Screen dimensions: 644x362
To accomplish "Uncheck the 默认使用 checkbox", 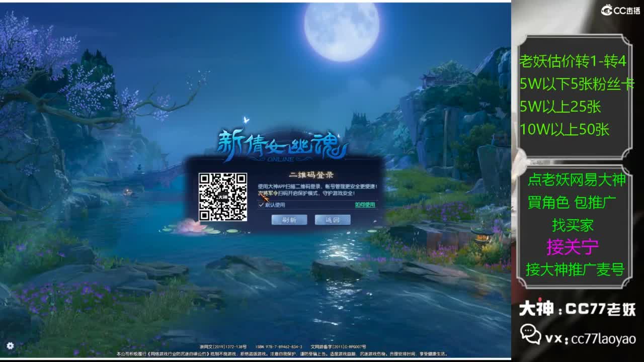I will [261, 206].
